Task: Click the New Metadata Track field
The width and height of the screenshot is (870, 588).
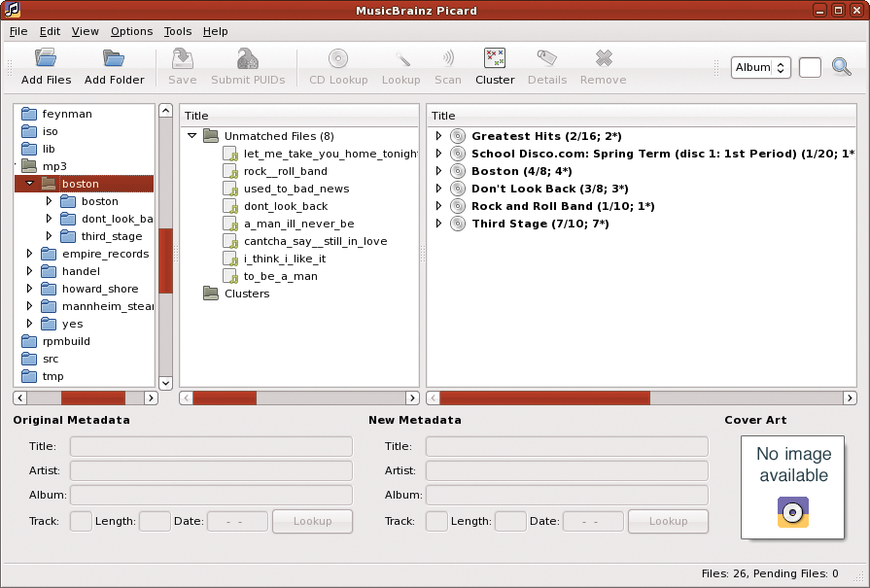Action: [x=436, y=522]
